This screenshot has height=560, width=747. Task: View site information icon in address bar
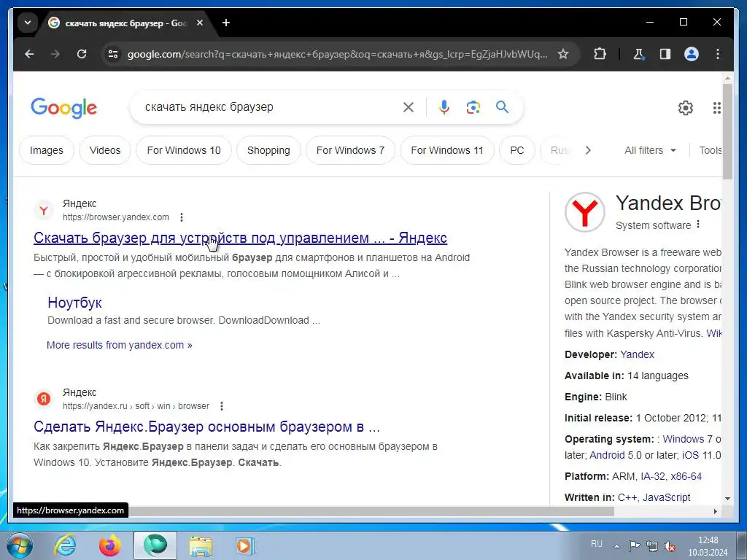[113, 54]
